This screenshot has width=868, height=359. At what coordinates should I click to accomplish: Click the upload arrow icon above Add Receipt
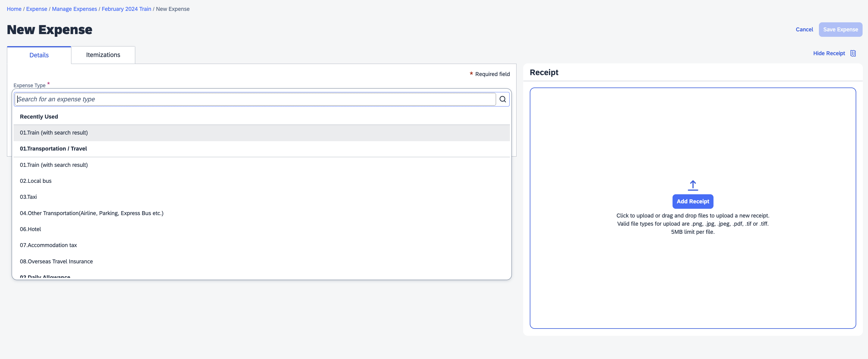pos(692,185)
